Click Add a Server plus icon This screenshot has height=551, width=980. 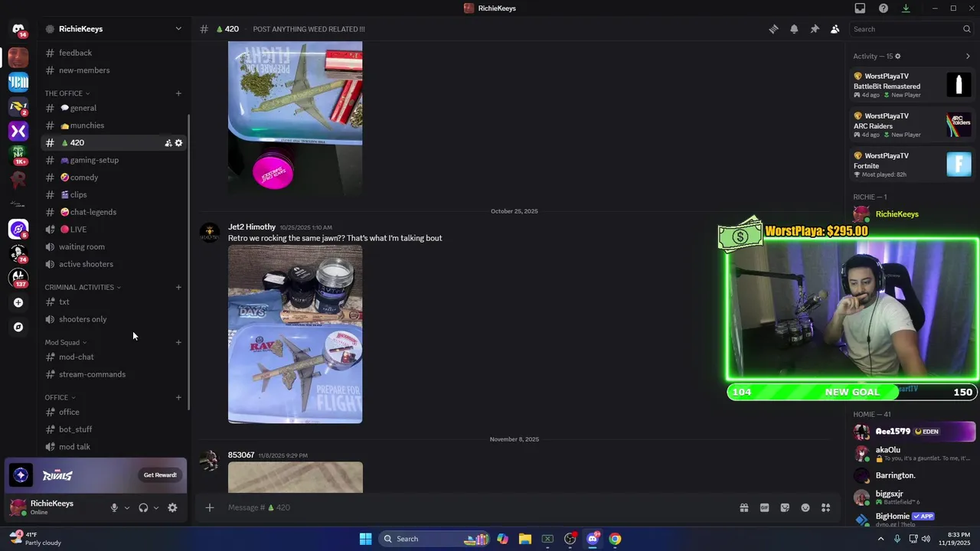pos(18,302)
